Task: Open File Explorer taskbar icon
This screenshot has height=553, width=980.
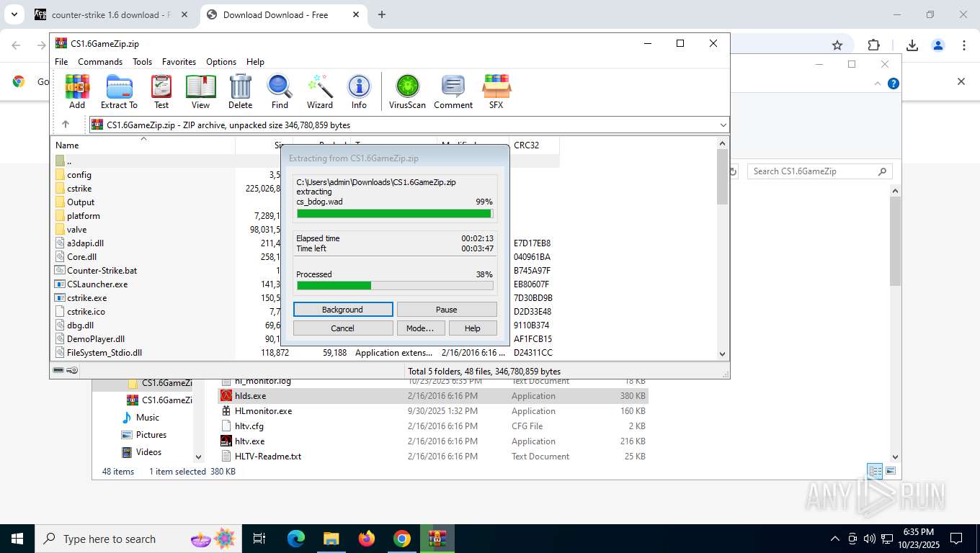Action: [331, 539]
